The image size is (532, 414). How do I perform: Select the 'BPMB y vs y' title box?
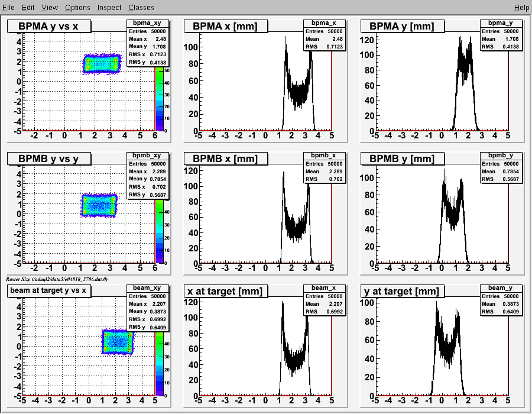(49, 159)
